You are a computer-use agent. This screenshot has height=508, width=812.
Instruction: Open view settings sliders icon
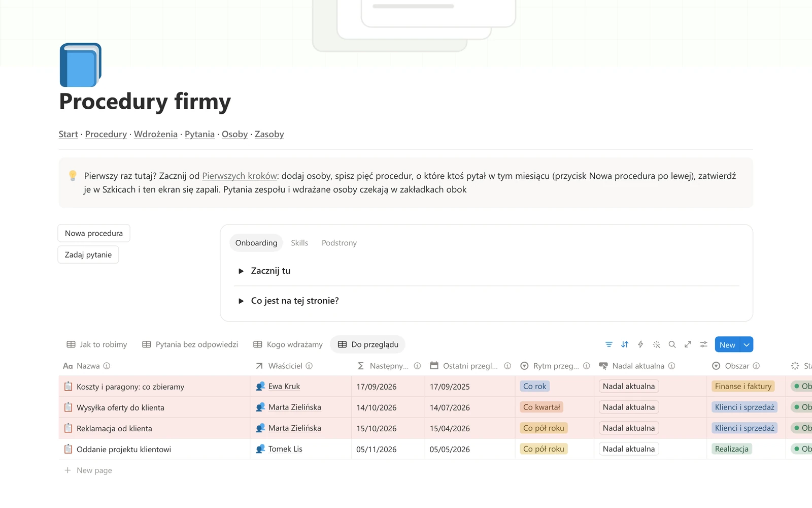click(703, 344)
